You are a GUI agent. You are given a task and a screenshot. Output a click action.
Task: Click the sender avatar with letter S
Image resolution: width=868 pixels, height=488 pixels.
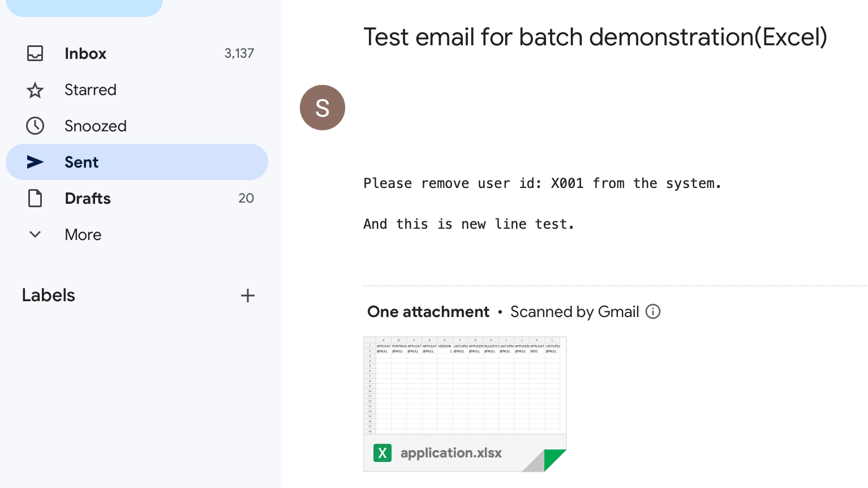tap(323, 108)
